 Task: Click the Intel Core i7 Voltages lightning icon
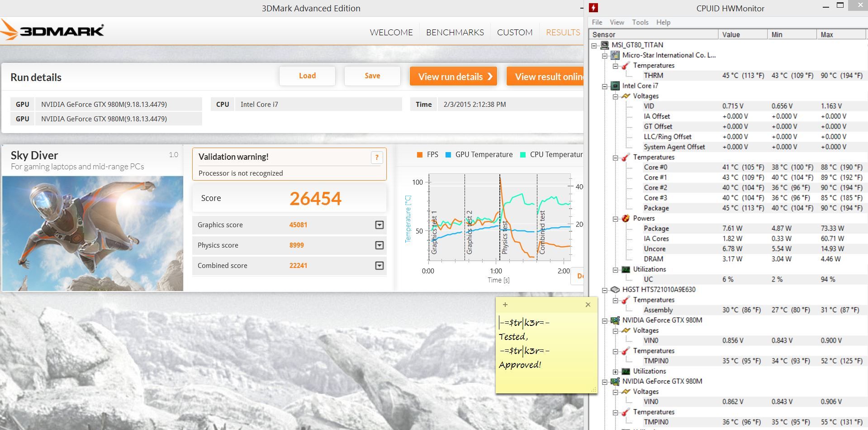coord(626,96)
